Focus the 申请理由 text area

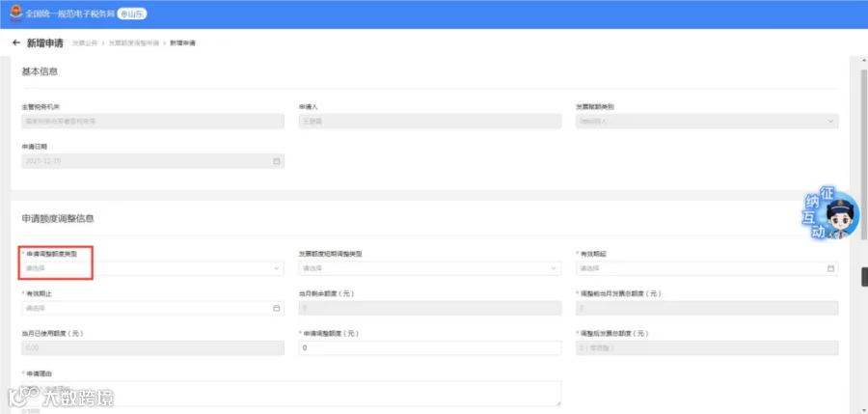[x=291, y=394]
